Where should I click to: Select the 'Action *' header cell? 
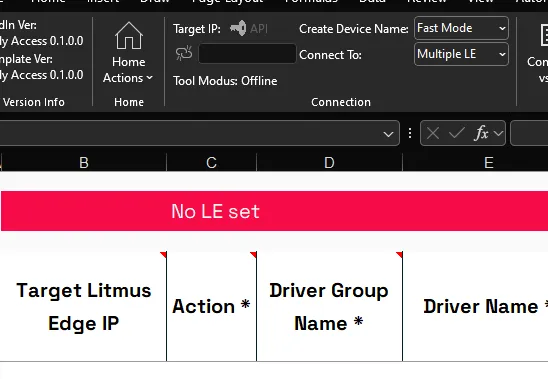coord(211,306)
